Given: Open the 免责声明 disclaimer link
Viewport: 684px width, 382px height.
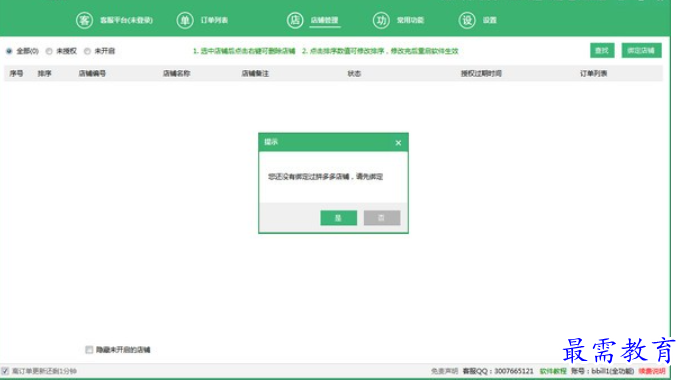Looking at the screenshot, I should [445, 371].
